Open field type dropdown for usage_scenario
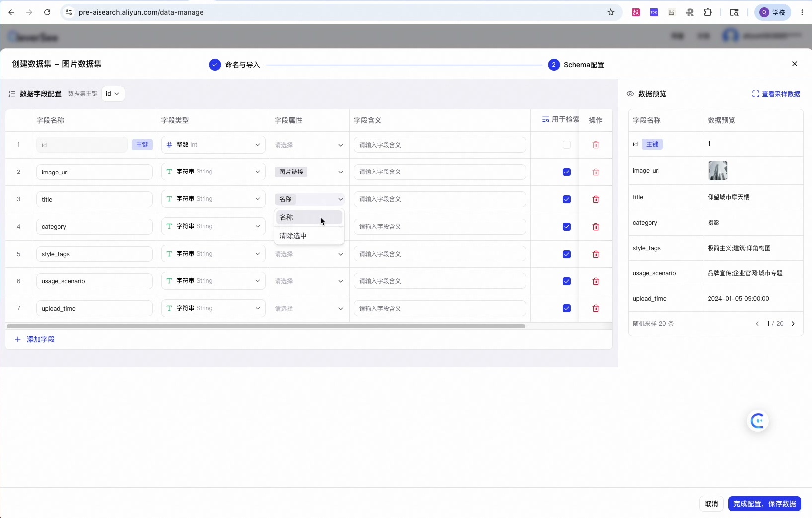 pyautogui.click(x=213, y=281)
